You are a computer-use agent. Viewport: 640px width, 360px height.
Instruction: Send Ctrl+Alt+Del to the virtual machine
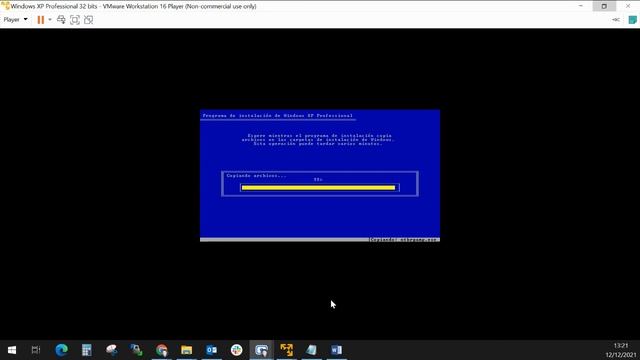[61, 20]
